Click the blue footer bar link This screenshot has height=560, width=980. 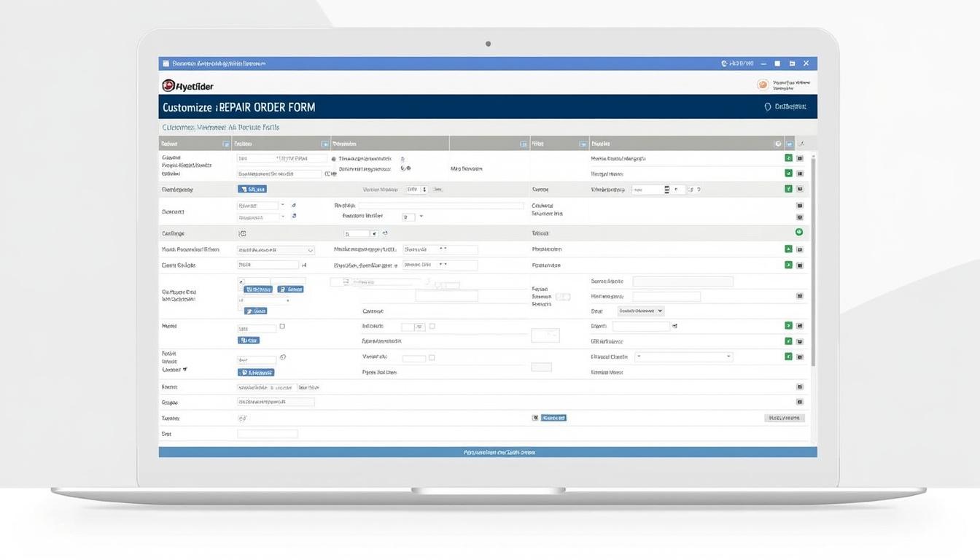tap(499, 452)
